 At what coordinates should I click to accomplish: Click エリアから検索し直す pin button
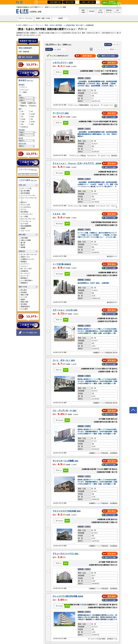[28, 333]
